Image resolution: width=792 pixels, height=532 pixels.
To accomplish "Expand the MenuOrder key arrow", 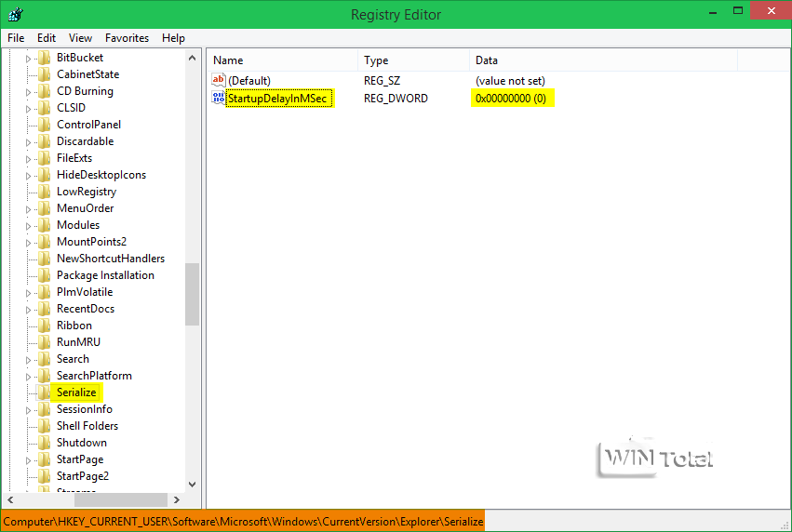I will pyautogui.click(x=28, y=209).
